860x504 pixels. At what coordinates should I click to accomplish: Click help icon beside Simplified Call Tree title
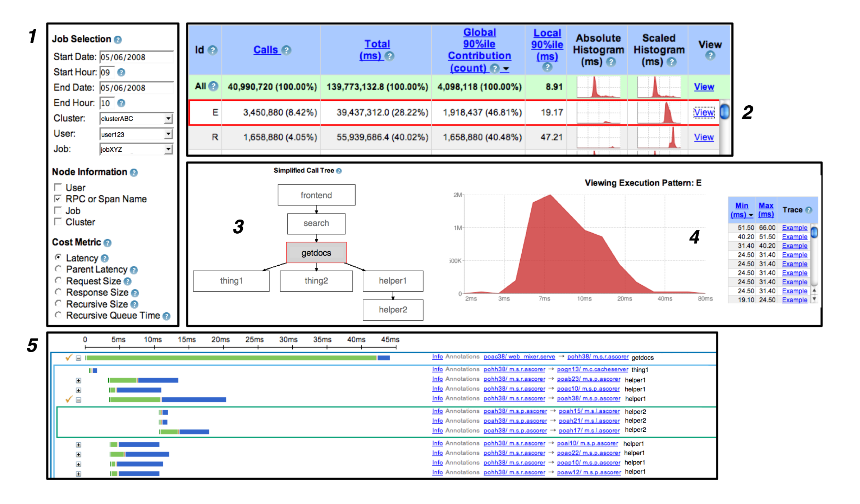339,171
